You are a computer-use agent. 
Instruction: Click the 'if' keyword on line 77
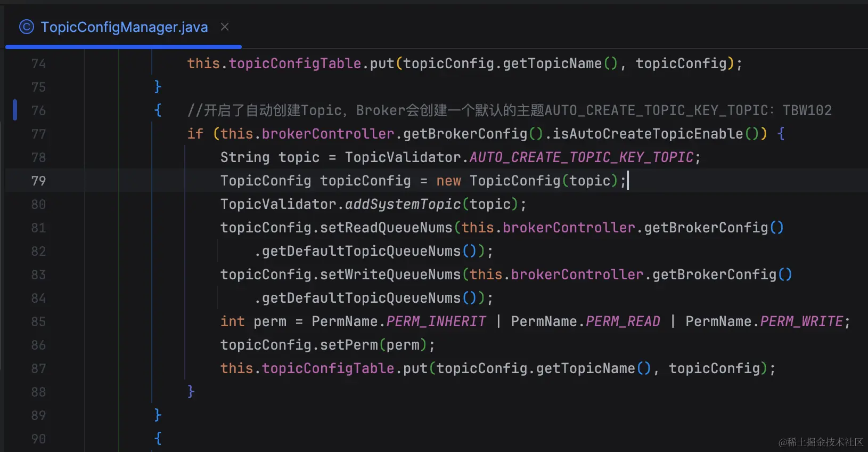[x=195, y=134]
